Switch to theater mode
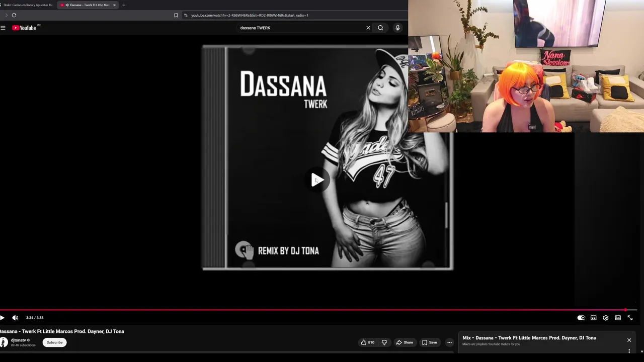Viewport: 644px width, 362px height. tap(618, 318)
